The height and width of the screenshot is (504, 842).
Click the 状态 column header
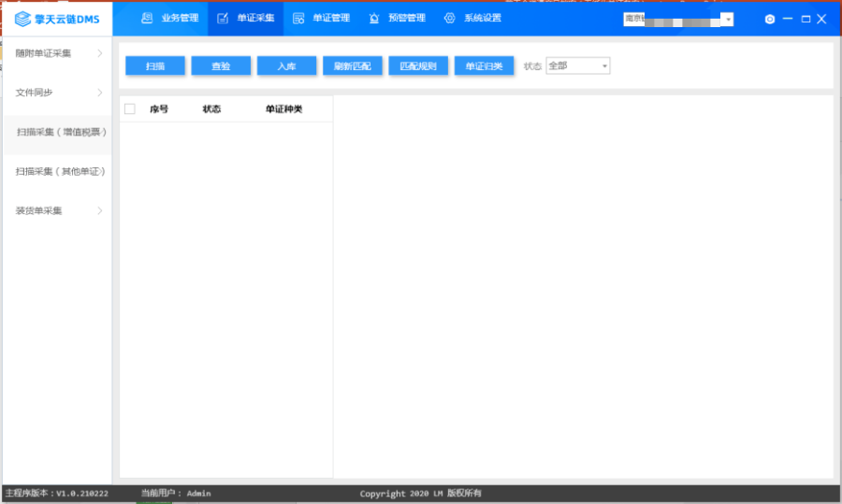pyautogui.click(x=211, y=109)
